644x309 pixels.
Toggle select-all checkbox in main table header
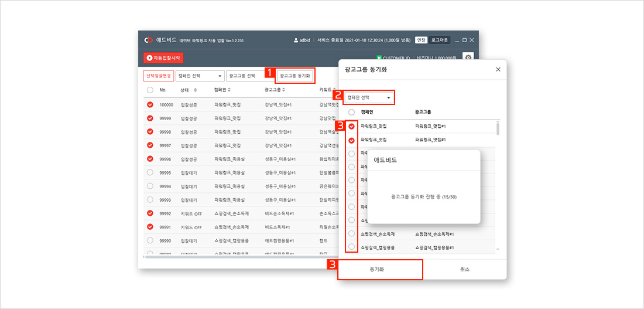(x=150, y=90)
